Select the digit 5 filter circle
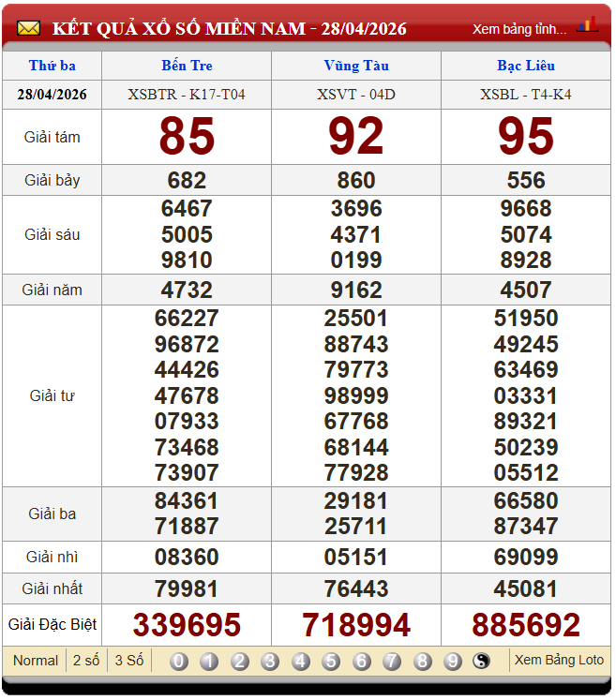616x700 pixels. (x=331, y=662)
